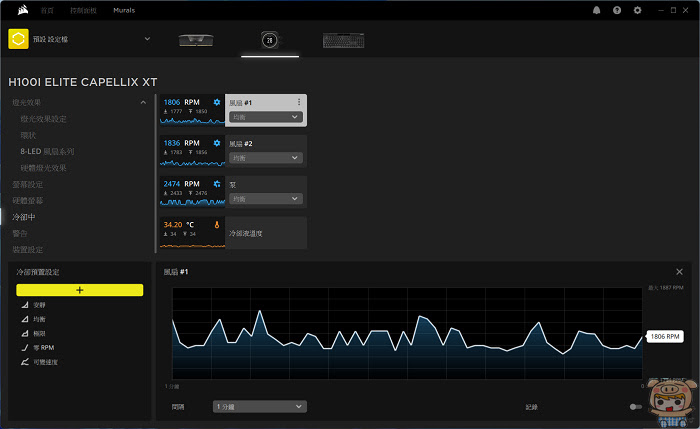Open 螢幕設定 in sidebar
700x429 pixels.
pos(28,184)
